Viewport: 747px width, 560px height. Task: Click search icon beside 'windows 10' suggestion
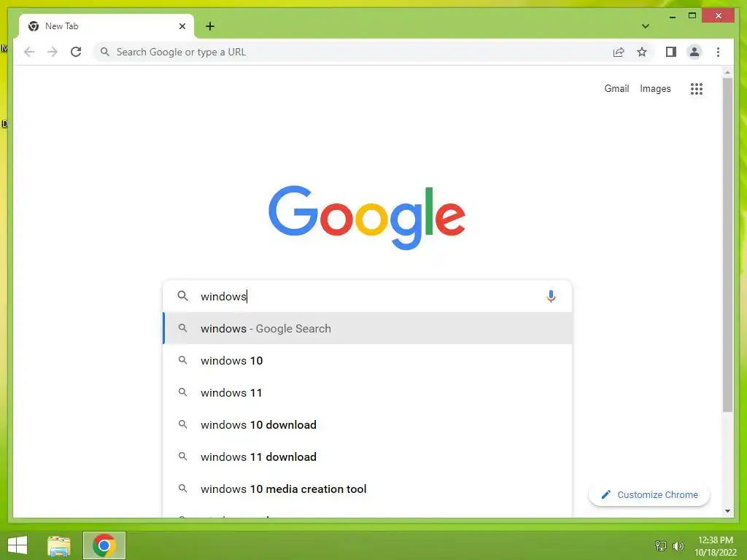point(182,360)
